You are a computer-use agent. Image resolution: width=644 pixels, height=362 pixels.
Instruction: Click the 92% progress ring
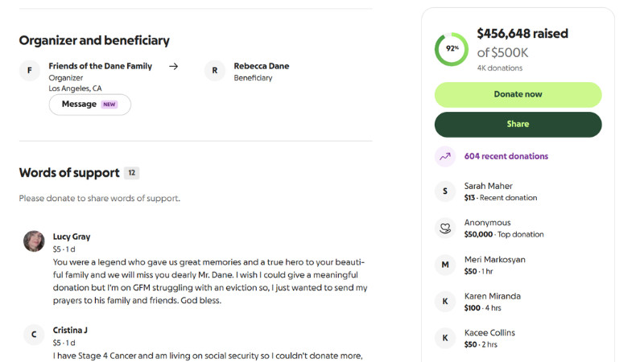(452, 49)
